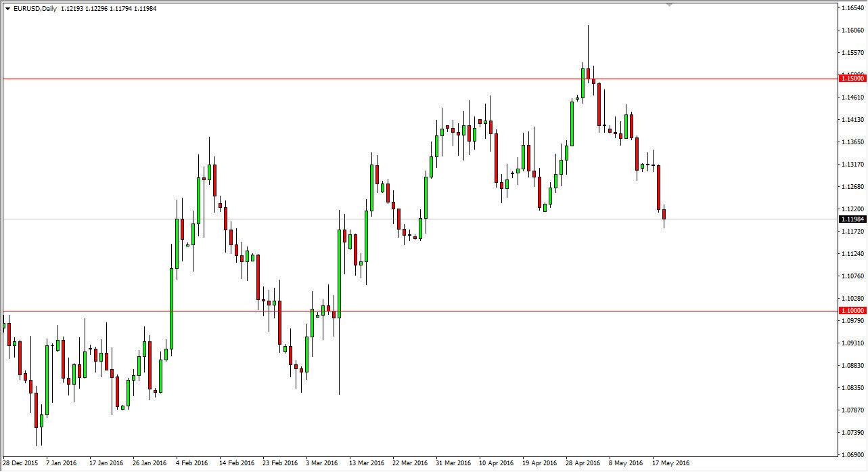Click the 1.09310 price axis value
Screen dimensions: 868x472
point(852,343)
